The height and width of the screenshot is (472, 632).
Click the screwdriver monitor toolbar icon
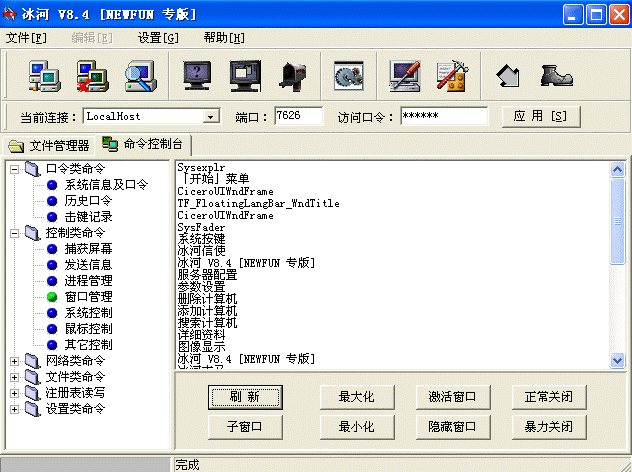[405, 76]
